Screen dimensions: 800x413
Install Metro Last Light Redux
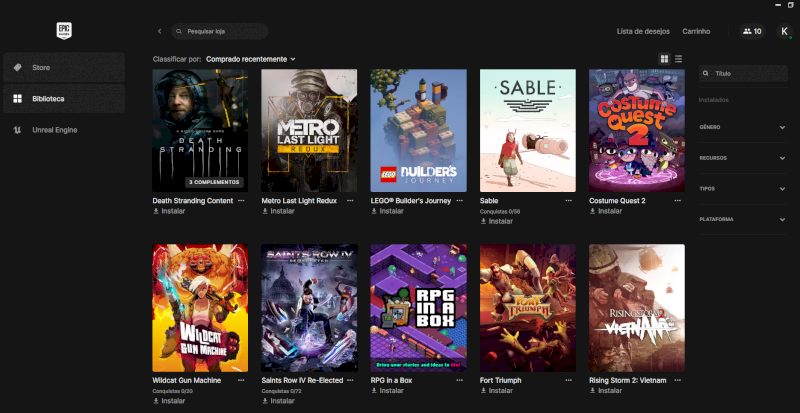[x=278, y=211]
